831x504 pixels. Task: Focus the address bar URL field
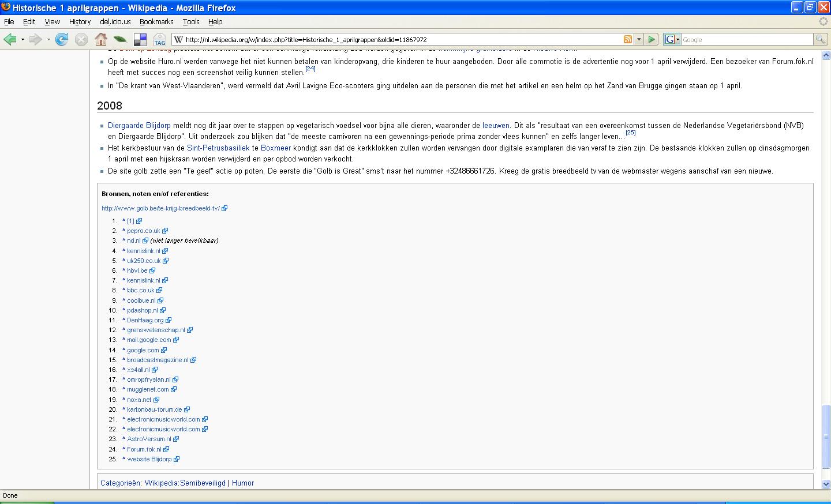pyautogui.click(x=403, y=40)
